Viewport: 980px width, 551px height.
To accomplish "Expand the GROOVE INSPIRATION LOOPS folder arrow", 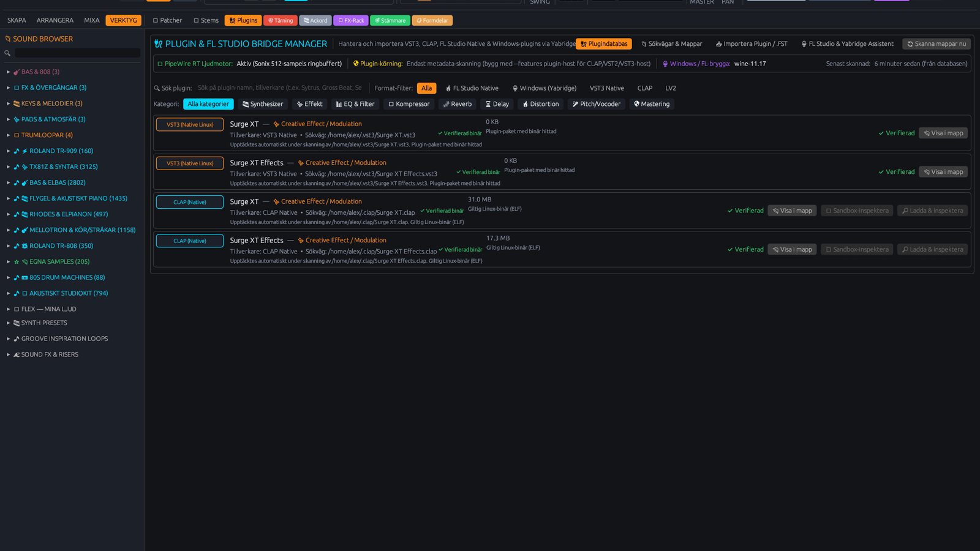I will (9, 339).
